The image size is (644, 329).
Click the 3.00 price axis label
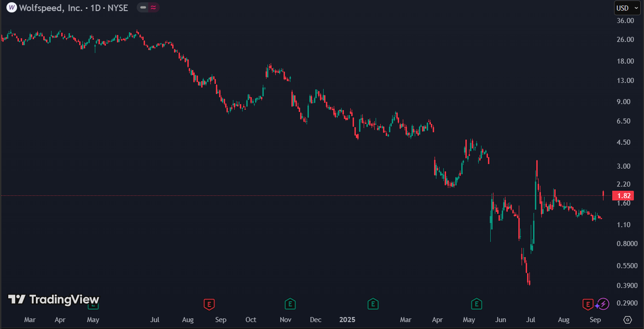pyautogui.click(x=623, y=166)
